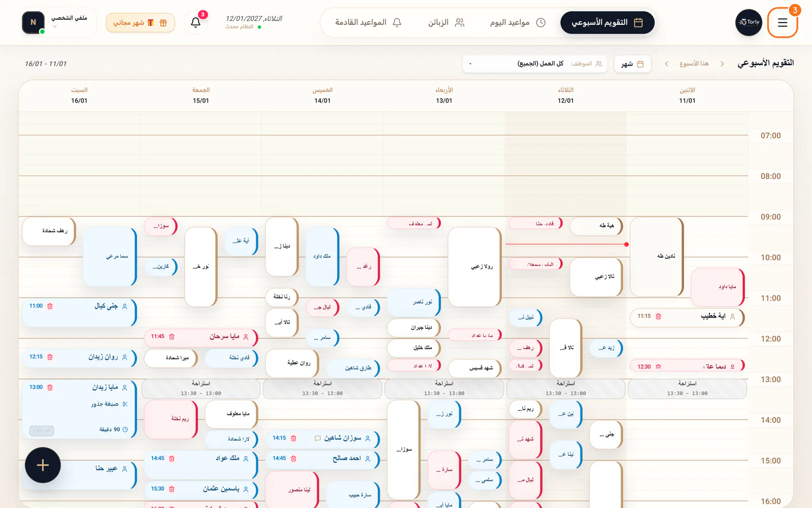Switch to the شهر month view
This screenshot has width=812, height=508.
pos(632,64)
